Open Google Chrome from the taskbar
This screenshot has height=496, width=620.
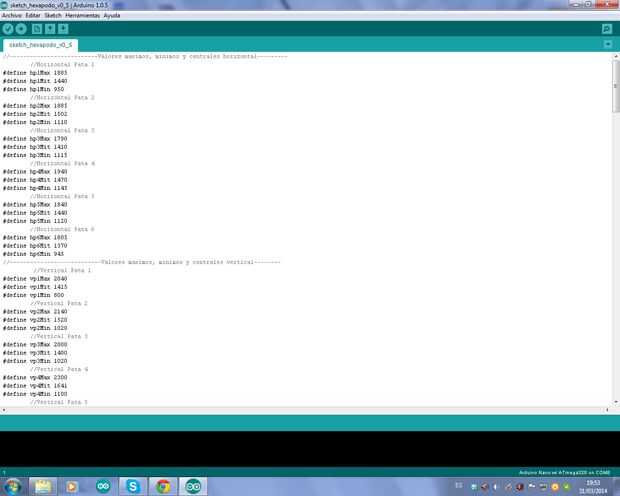(163, 486)
